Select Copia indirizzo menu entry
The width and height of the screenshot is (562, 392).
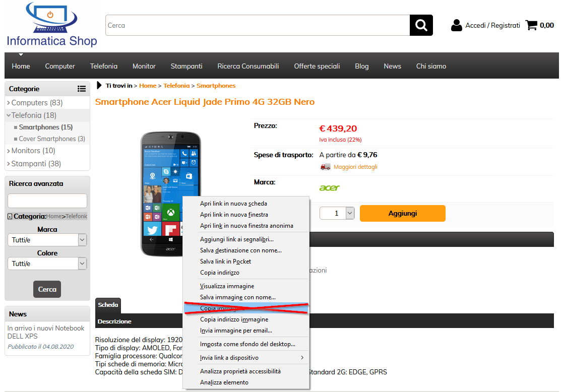coord(246,273)
